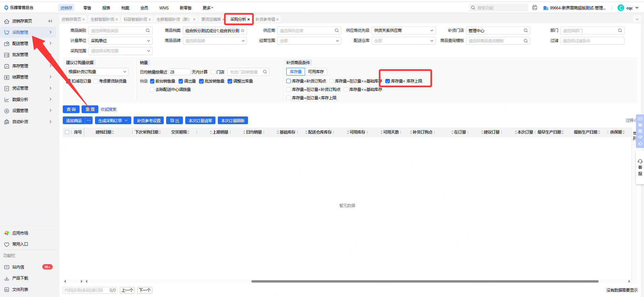Click 收起搜索 link
644x297 pixels.
pos(108,109)
